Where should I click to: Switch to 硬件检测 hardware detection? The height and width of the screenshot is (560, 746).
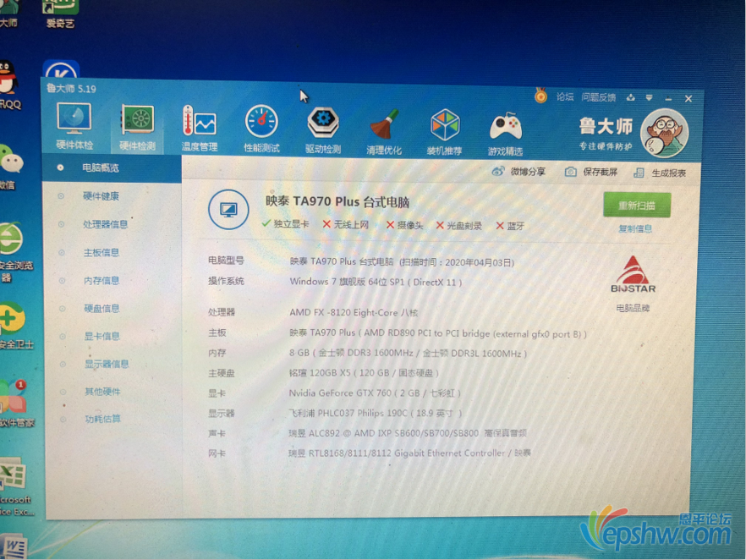coord(137,128)
